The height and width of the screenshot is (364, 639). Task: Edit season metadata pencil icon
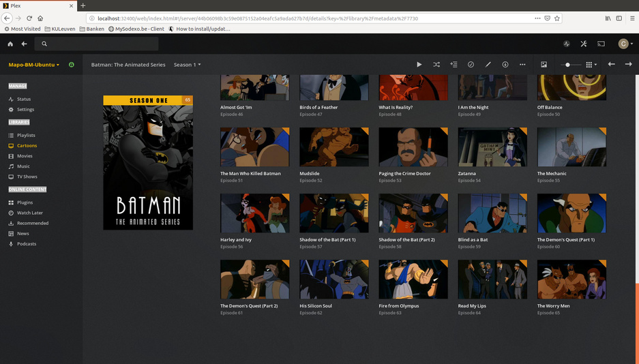(488, 65)
